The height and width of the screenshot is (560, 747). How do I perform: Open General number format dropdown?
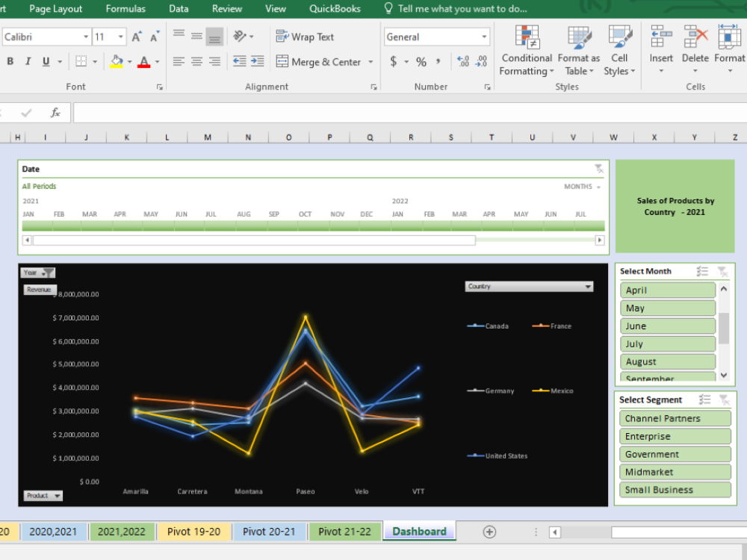[x=484, y=37]
